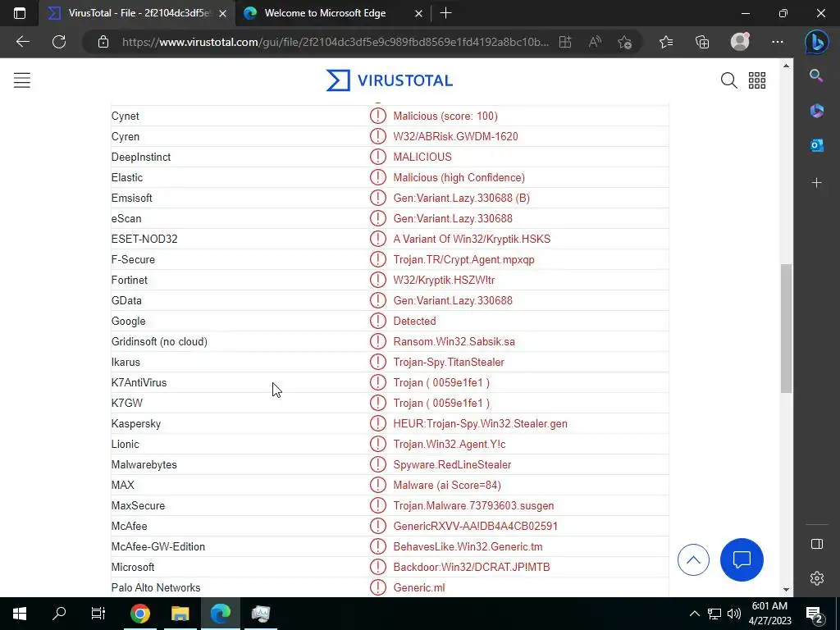
Task: Open Edge Settings and more menu
Action: click(x=778, y=42)
